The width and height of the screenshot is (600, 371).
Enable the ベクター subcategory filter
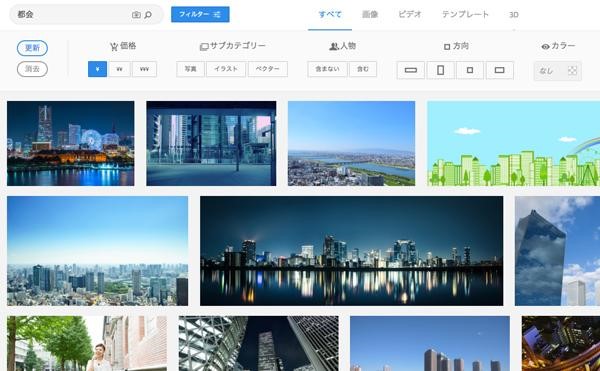[267, 69]
